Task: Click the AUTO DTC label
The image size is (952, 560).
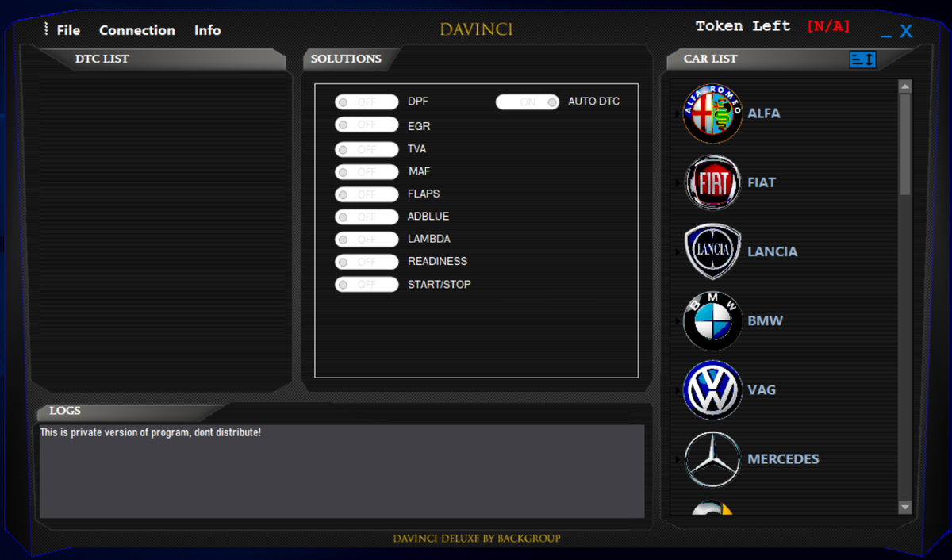Action: [x=594, y=102]
